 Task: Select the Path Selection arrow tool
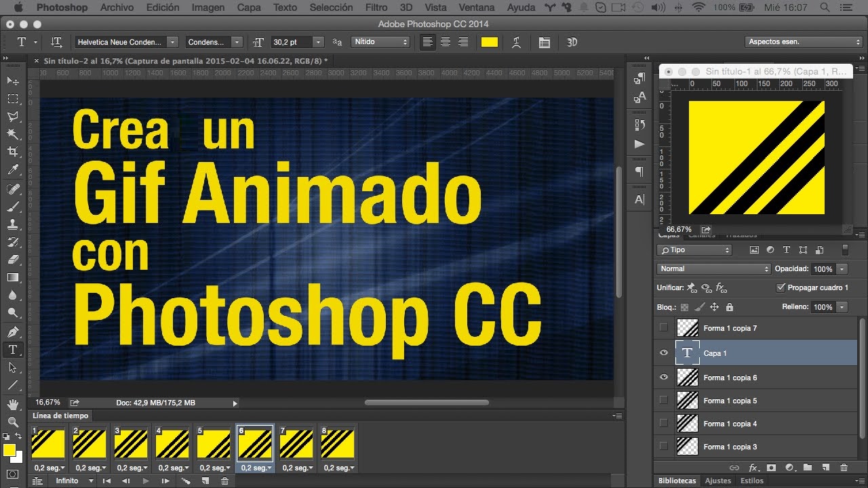click(x=13, y=367)
